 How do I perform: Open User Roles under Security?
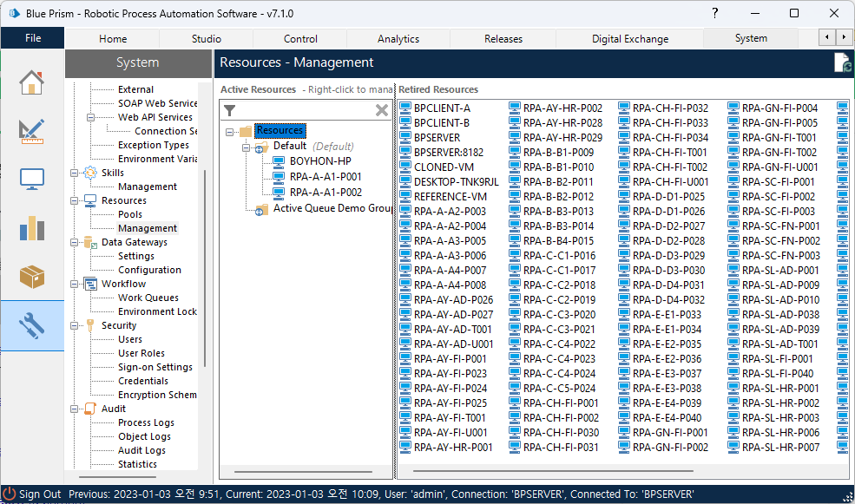[141, 353]
